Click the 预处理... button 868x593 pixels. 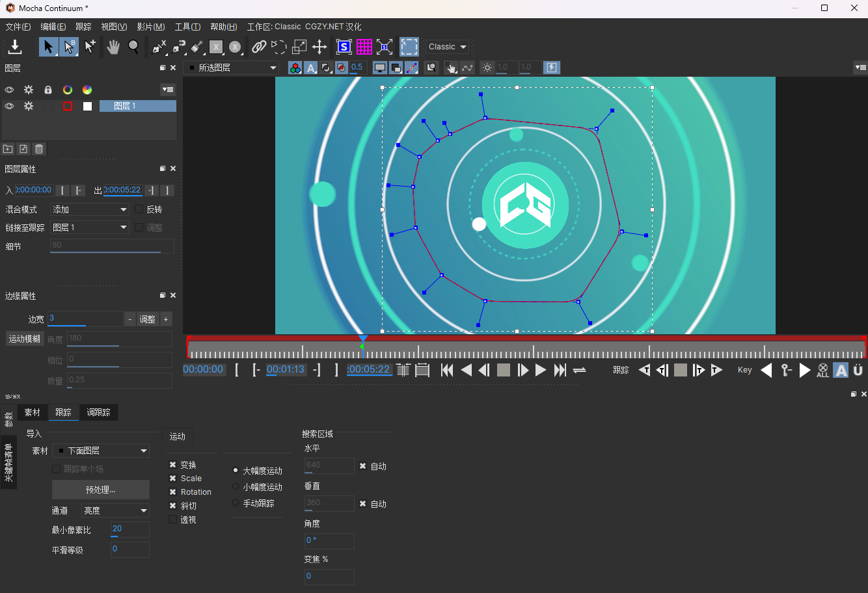pyautogui.click(x=100, y=490)
